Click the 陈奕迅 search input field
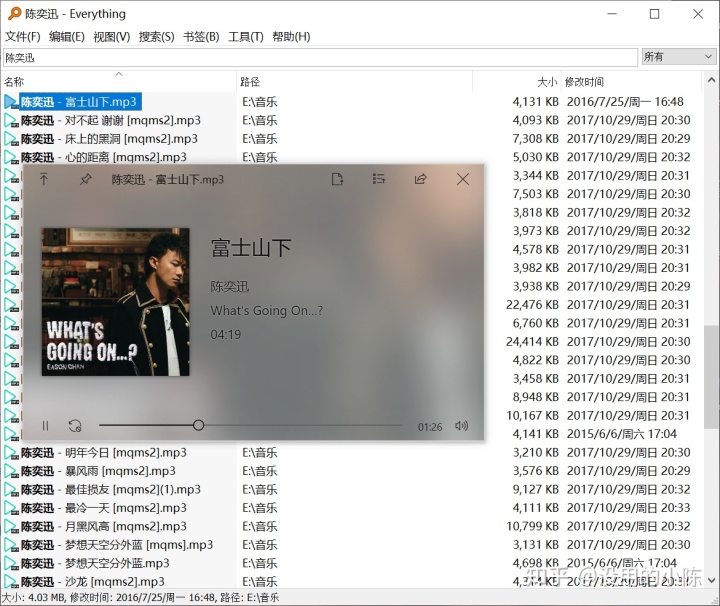 click(x=321, y=57)
